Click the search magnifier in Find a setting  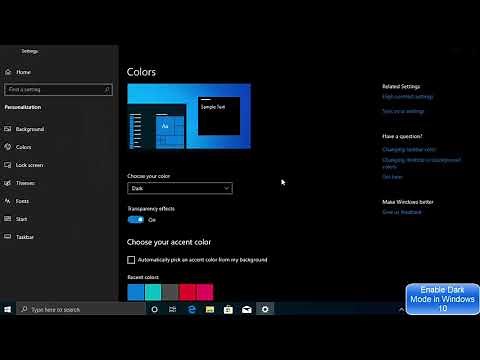point(107,90)
